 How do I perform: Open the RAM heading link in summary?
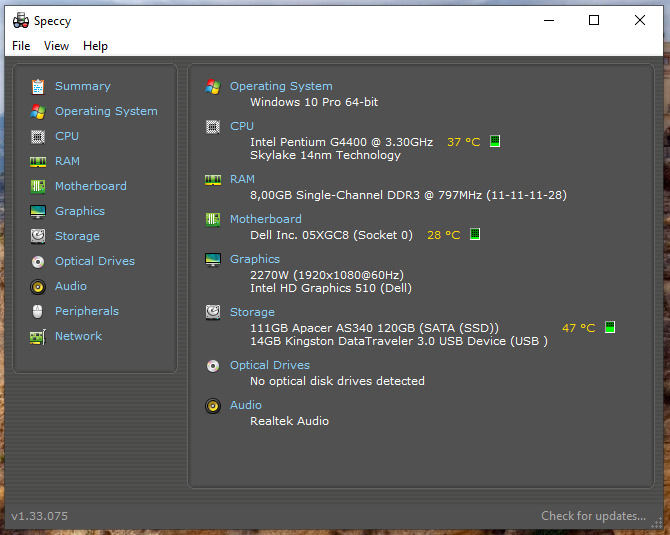pyautogui.click(x=242, y=179)
